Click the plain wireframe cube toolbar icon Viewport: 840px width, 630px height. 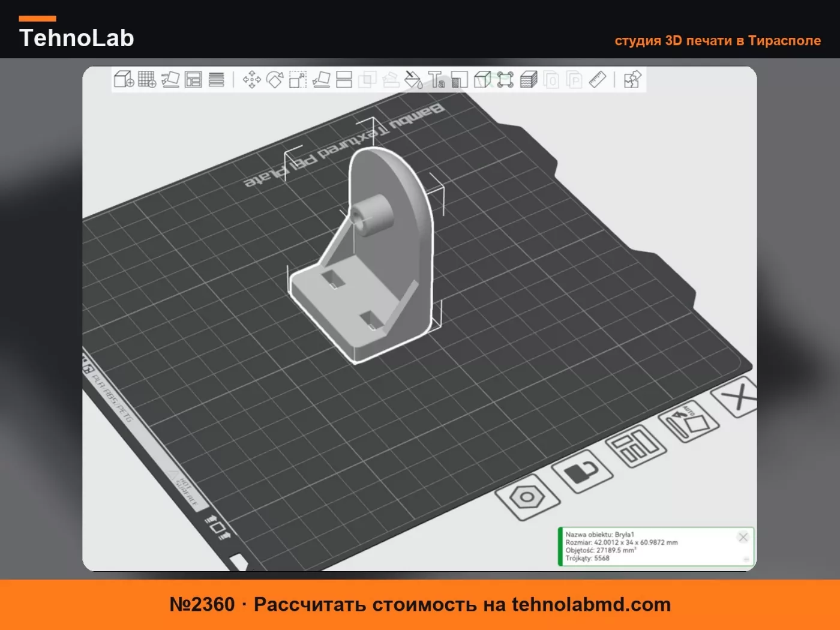click(x=482, y=79)
